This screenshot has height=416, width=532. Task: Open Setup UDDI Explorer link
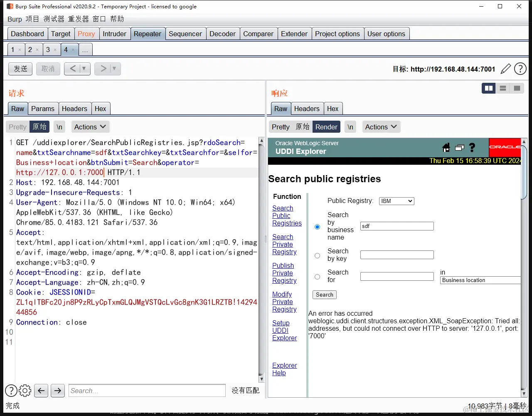pyautogui.click(x=285, y=330)
